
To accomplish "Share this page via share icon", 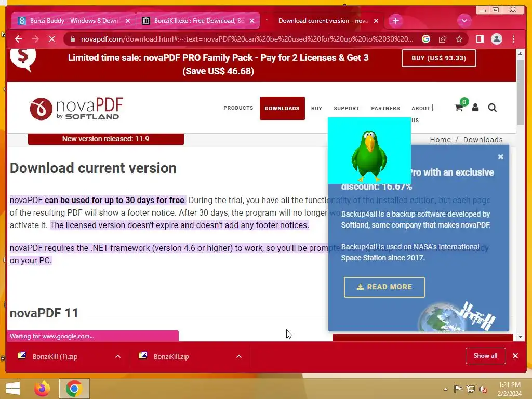I will 443,39.
